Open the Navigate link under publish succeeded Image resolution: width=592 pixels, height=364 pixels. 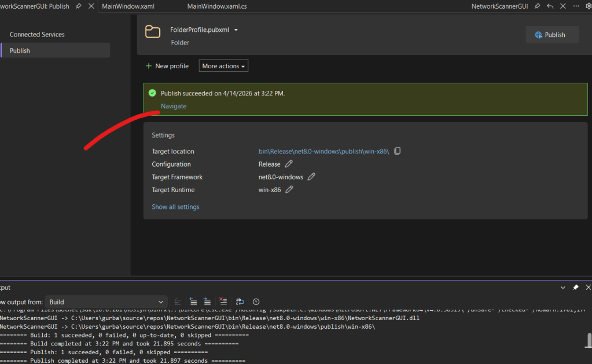click(174, 106)
